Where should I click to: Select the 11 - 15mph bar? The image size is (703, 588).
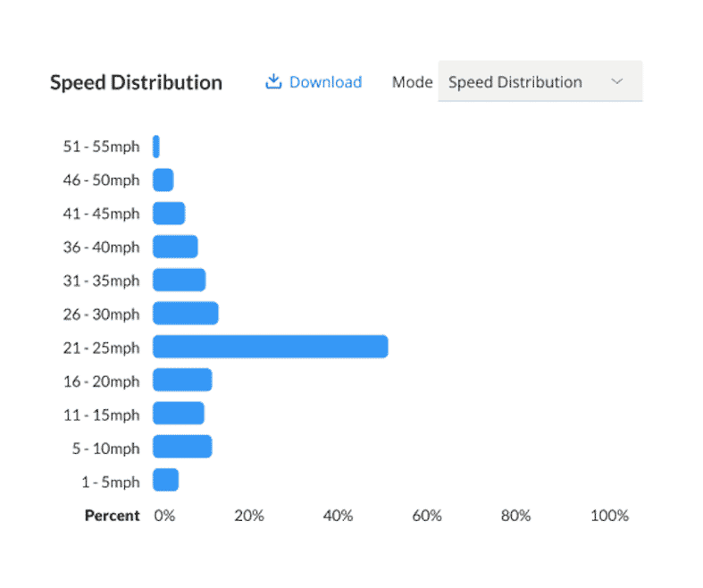(179, 414)
